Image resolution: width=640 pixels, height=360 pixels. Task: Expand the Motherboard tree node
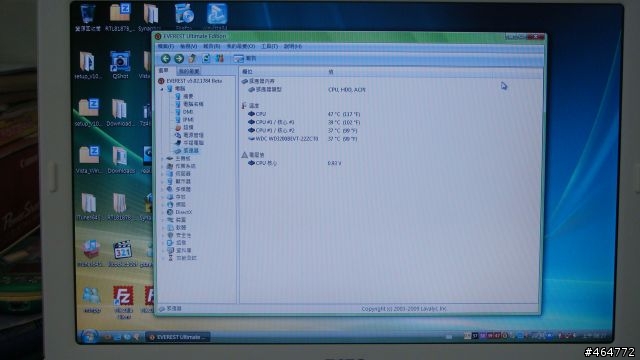tap(163, 158)
